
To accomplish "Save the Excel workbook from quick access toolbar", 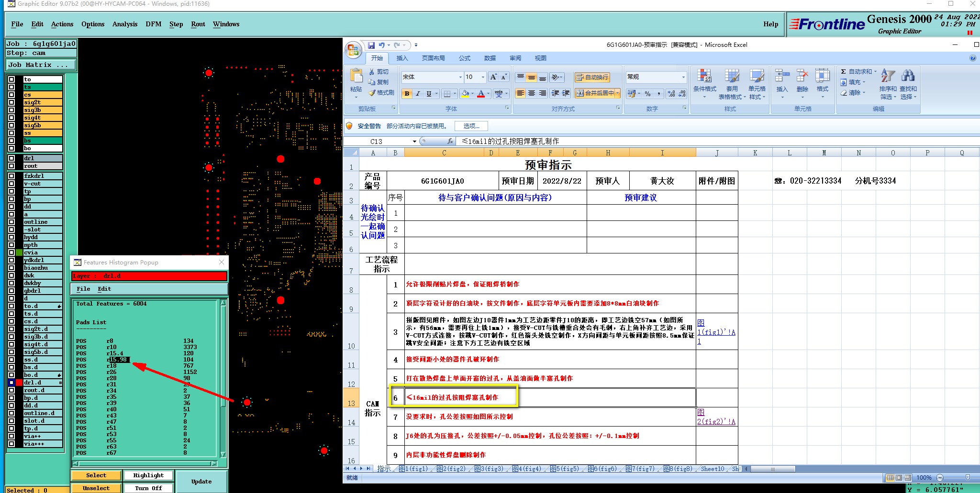I will (x=371, y=45).
